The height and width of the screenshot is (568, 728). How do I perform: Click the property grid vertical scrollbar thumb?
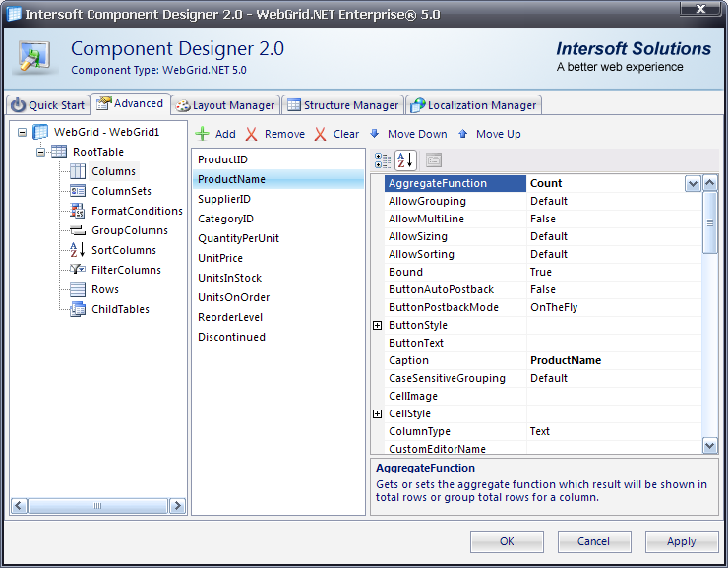[710, 222]
